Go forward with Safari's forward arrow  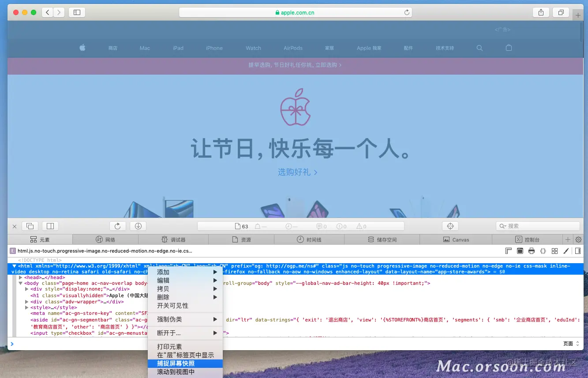click(x=59, y=12)
